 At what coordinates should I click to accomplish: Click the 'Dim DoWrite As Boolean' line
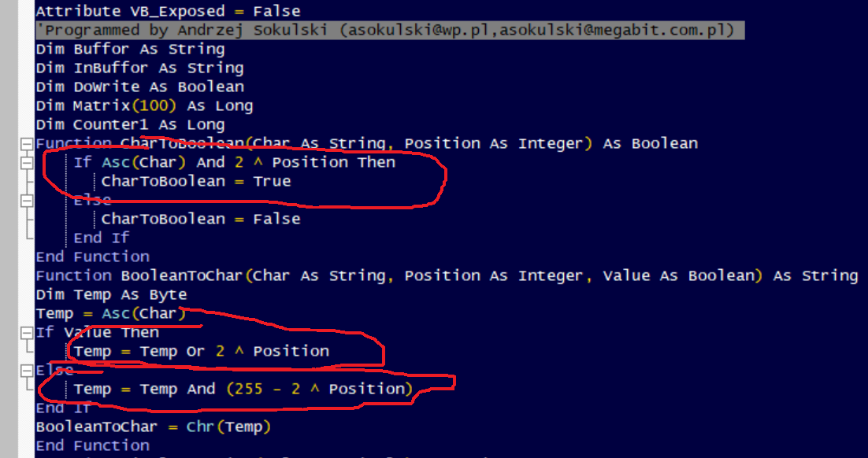click(x=139, y=87)
